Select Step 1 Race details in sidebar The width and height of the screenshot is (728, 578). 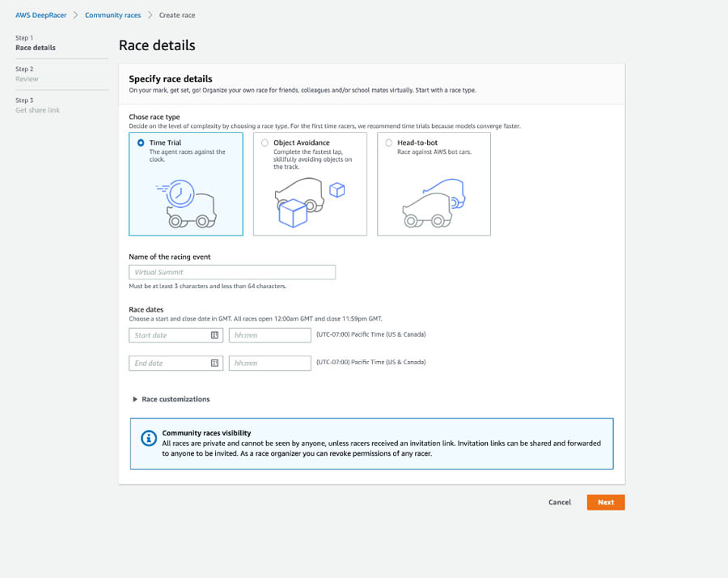click(x=36, y=43)
